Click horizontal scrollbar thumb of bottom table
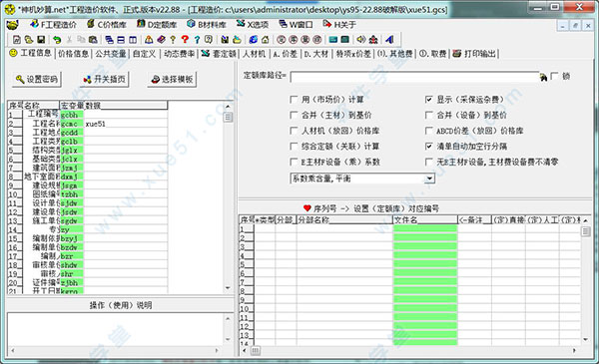The height and width of the screenshot is (364, 599). (256, 350)
